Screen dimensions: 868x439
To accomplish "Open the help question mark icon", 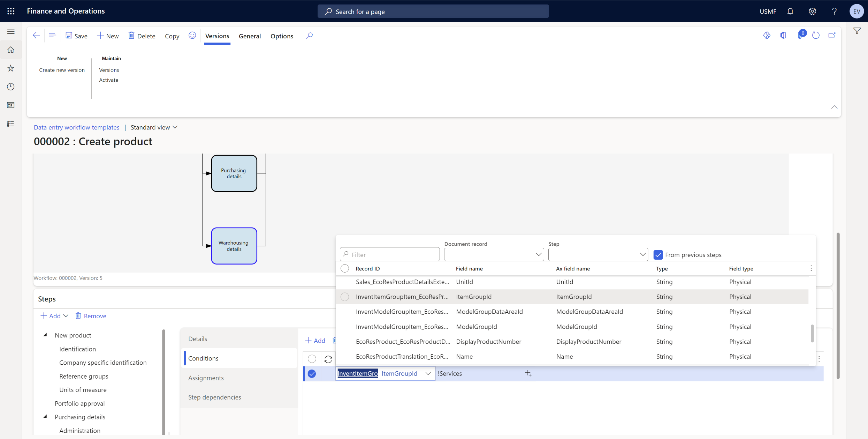I will [834, 11].
